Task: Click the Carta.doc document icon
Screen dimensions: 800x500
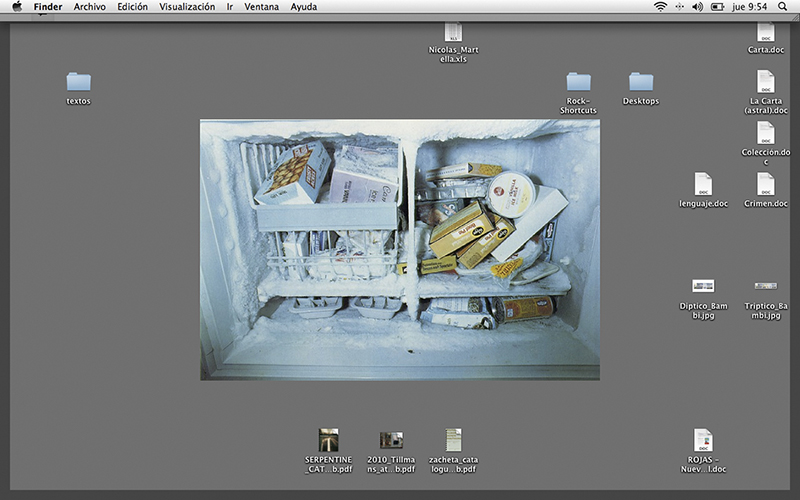Action: point(765,32)
